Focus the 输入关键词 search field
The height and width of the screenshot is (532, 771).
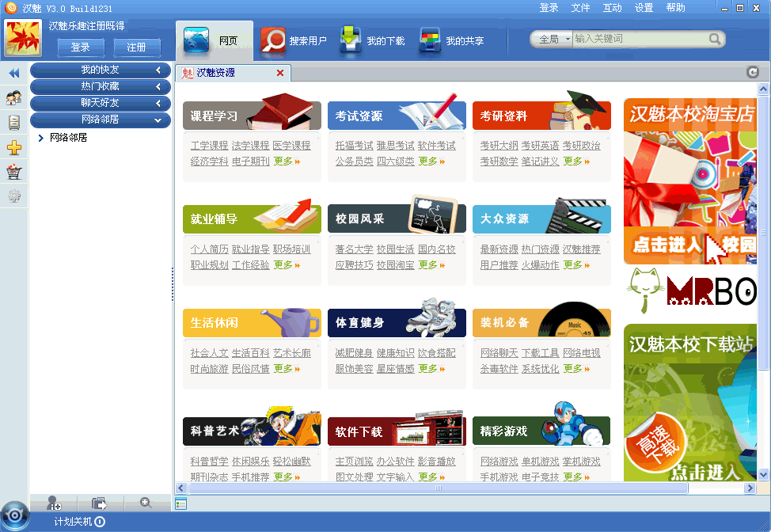(x=640, y=39)
